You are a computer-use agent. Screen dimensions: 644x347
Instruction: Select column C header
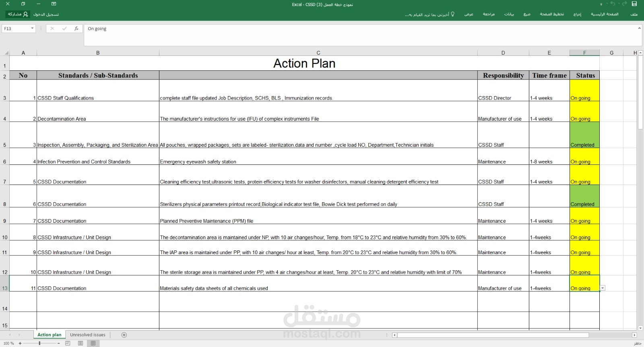pyautogui.click(x=318, y=53)
